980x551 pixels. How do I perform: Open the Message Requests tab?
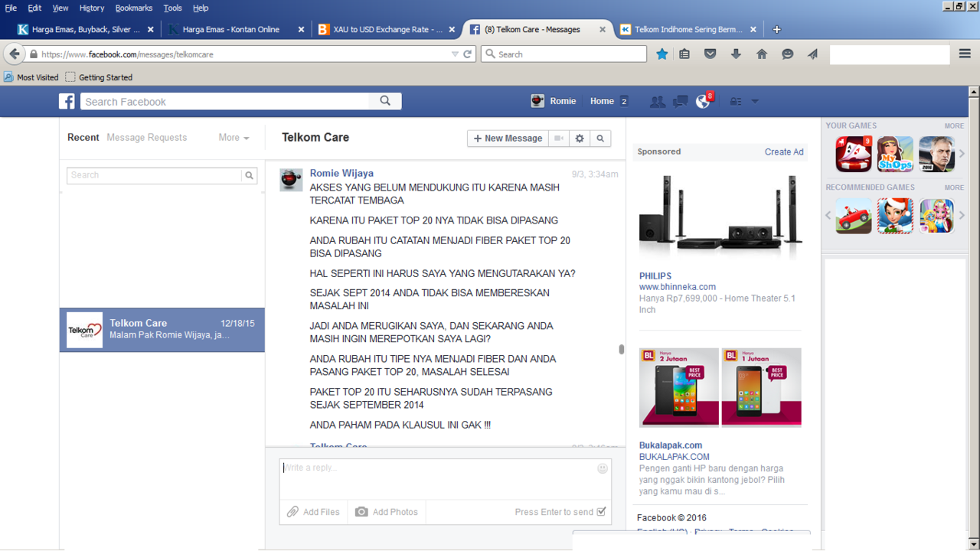(147, 138)
